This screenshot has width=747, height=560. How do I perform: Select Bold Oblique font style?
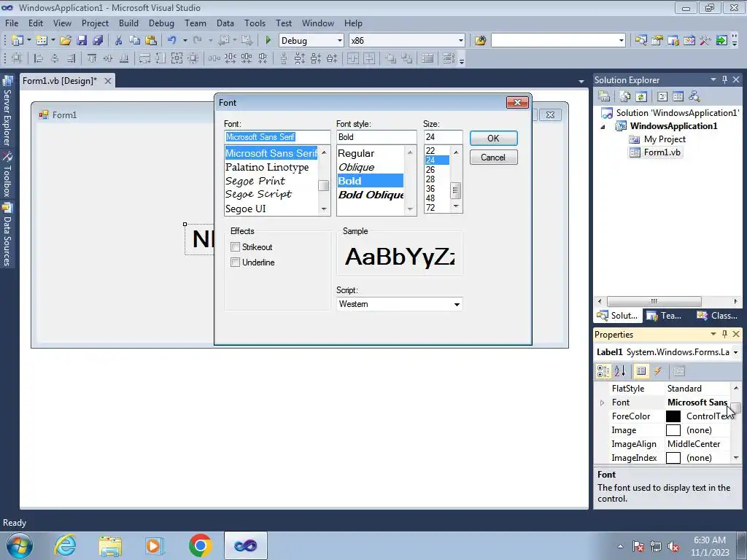[x=371, y=195]
